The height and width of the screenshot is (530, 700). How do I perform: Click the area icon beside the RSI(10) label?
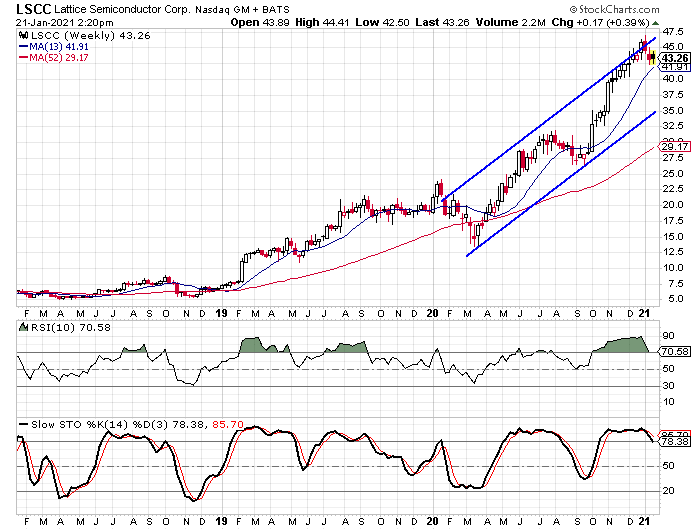coord(24,327)
